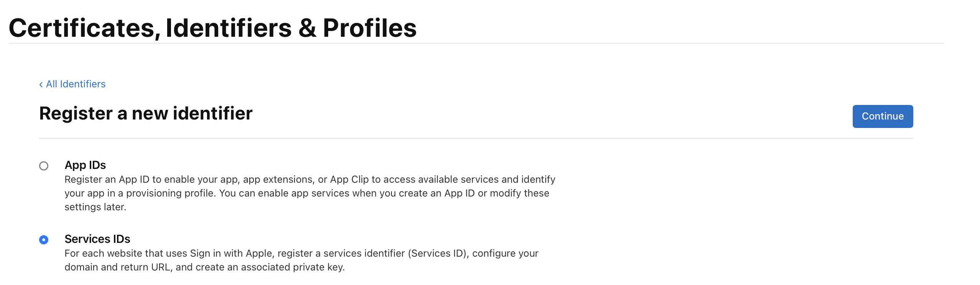Click the App IDs heading label
Viewport: 980px width, 285px height.
pos(85,165)
